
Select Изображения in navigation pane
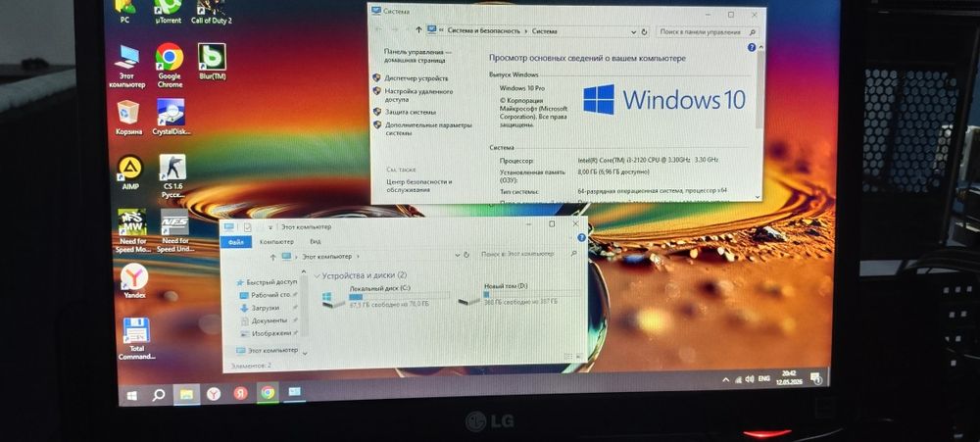pos(271,334)
